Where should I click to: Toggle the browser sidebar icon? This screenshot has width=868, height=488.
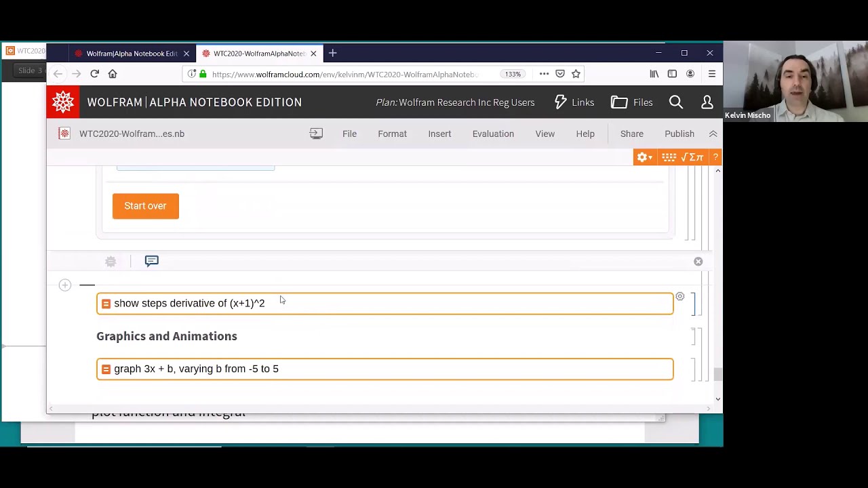pos(672,74)
